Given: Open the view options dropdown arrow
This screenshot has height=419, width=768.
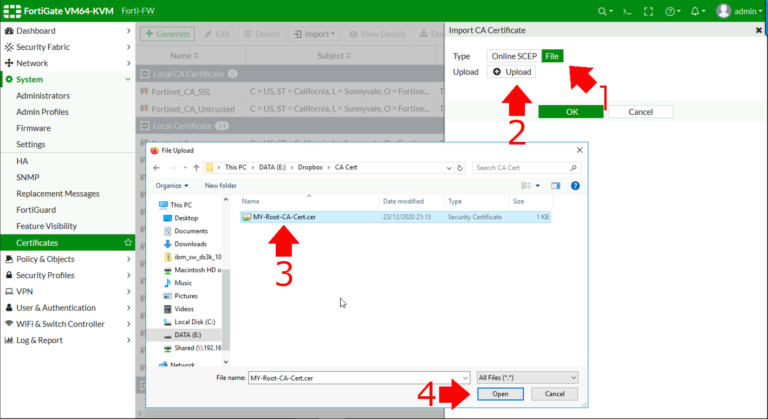Looking at the screenshot, I should 538,186.
